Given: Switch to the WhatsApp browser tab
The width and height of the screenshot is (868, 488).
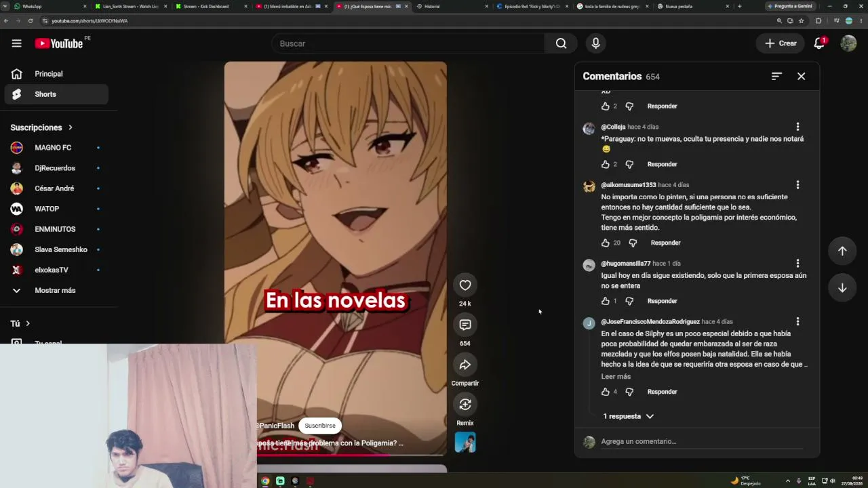Looking at the screenshot, I should coord(50,6).
